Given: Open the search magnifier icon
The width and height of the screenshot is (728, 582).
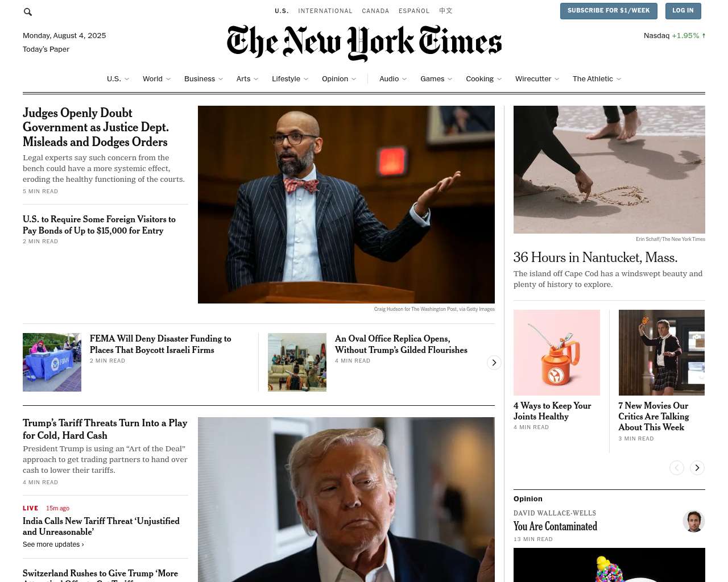Looking at the screenshot, I should click(x=28, y=12).
